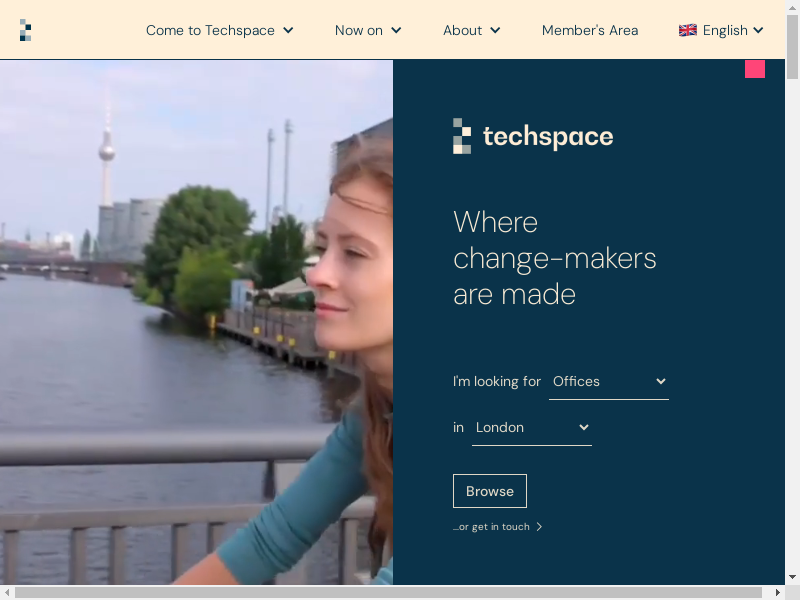Click the Browse button
Viewport: 800px width, 600px height.
[x=489, y=491]
